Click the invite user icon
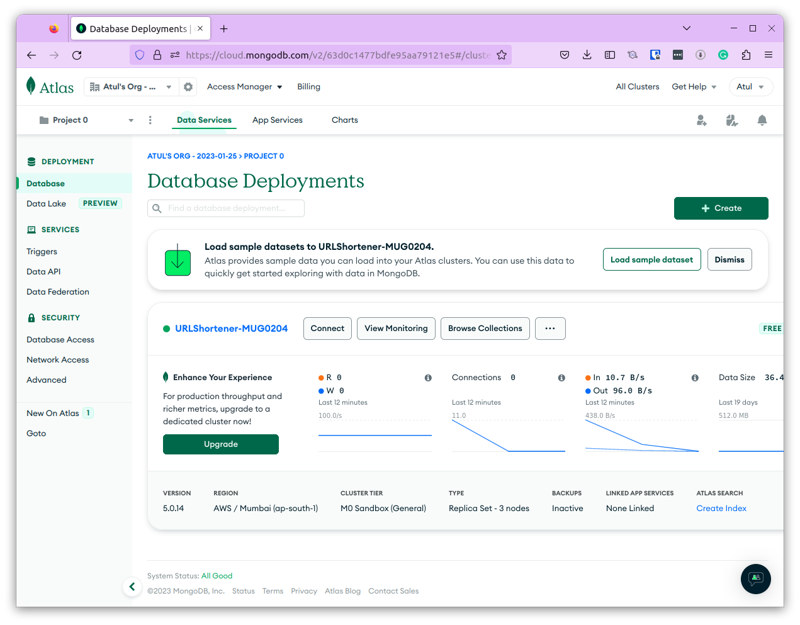 pyautogui.click(x=701, y=120)
